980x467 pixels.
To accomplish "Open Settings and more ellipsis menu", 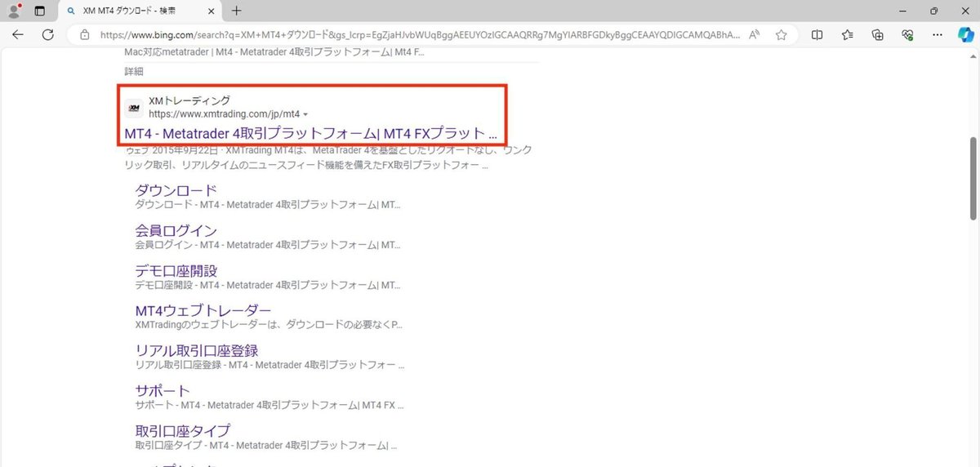I will coord(937,35).
